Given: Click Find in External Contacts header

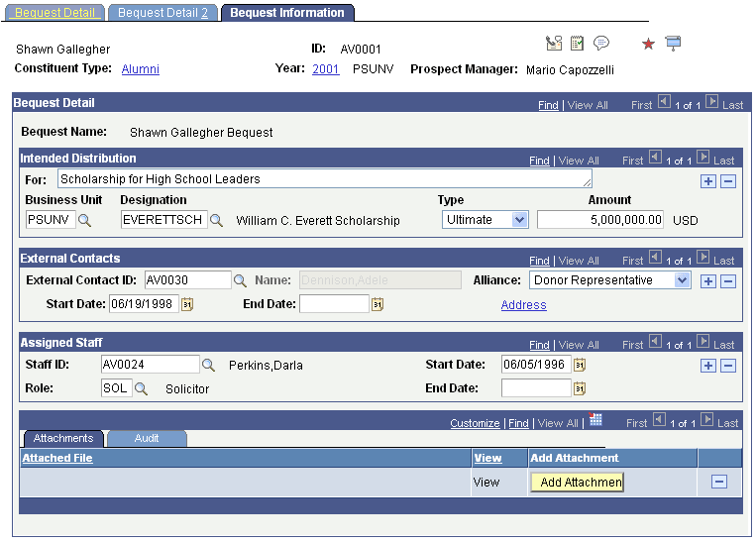Looking at the screenshot, I should tap(539, 261).
